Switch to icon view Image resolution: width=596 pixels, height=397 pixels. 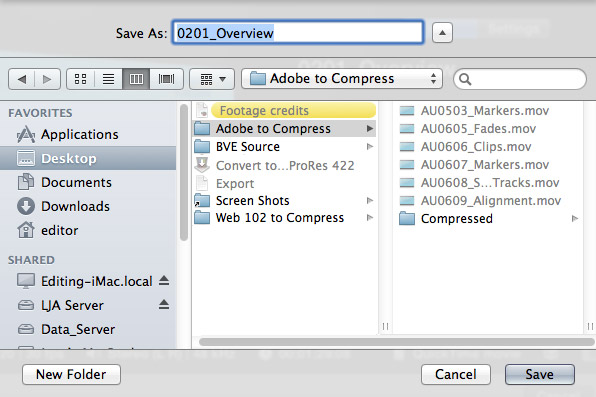[81, 79]
